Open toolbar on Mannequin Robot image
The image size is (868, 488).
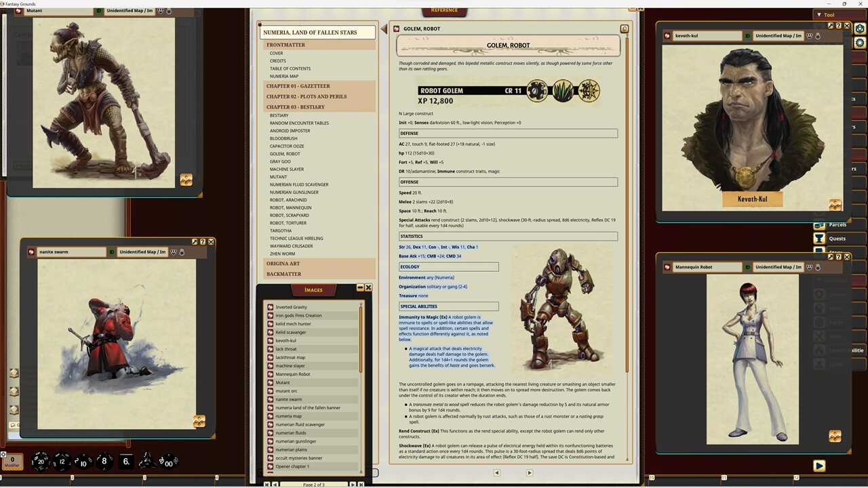point(830,257)
